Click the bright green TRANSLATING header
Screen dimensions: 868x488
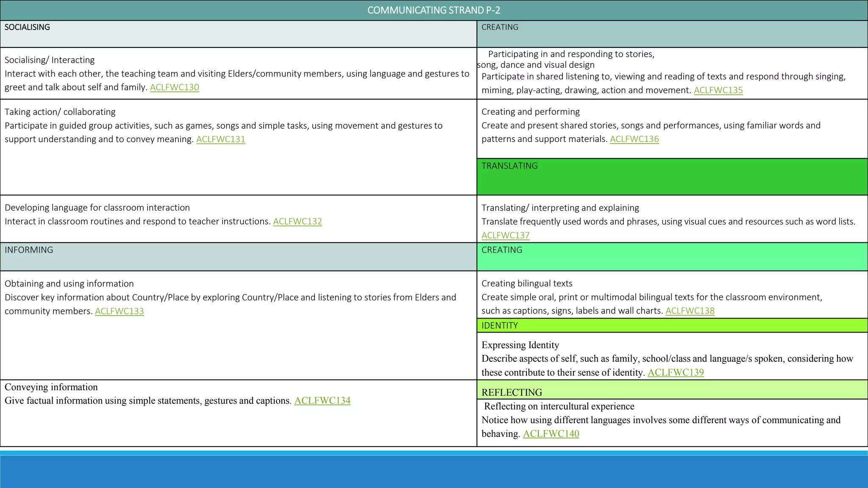point(672,177)
